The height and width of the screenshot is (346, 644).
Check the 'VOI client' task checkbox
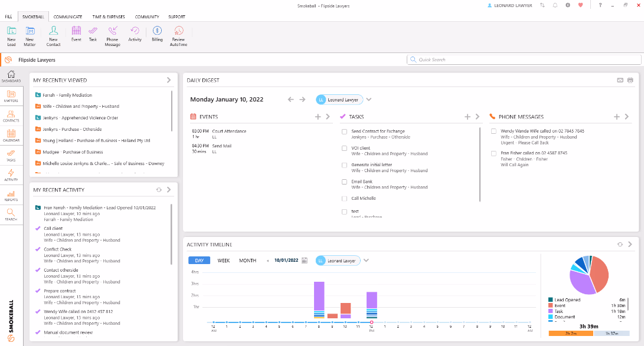coord(344,148)
